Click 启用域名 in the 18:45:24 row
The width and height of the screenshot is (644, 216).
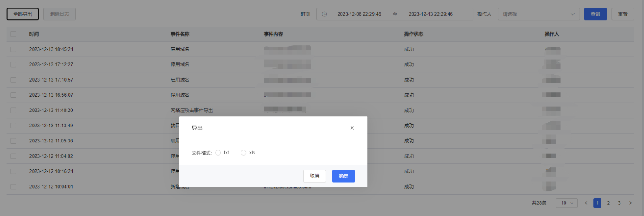tap(180, 49)
